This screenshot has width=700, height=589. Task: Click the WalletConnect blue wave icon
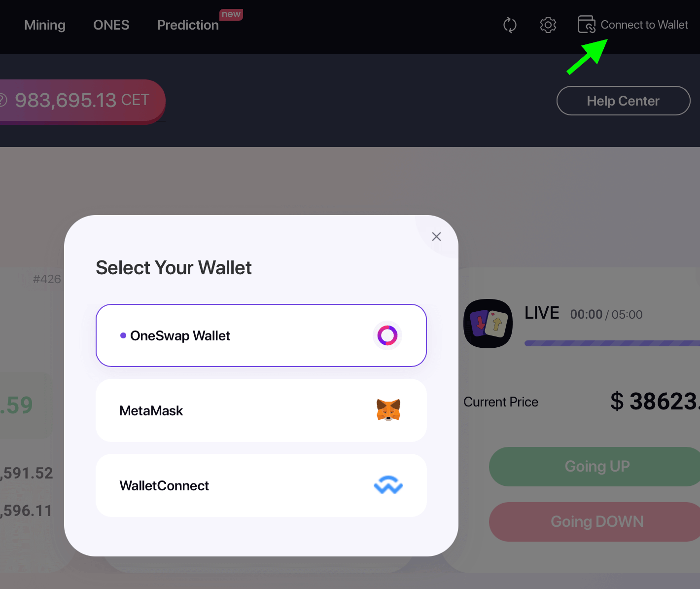coord(388,485)
